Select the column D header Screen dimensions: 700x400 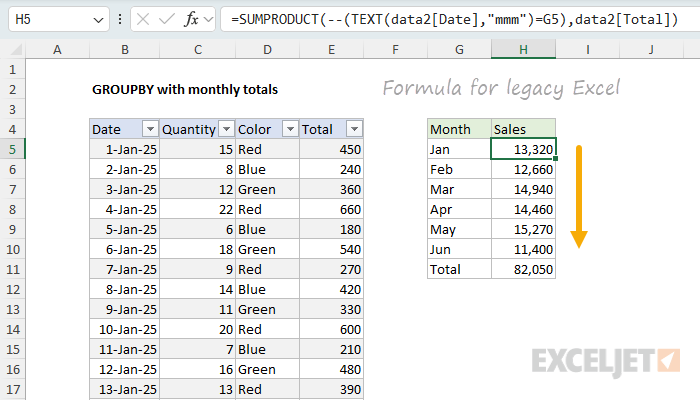267,49
